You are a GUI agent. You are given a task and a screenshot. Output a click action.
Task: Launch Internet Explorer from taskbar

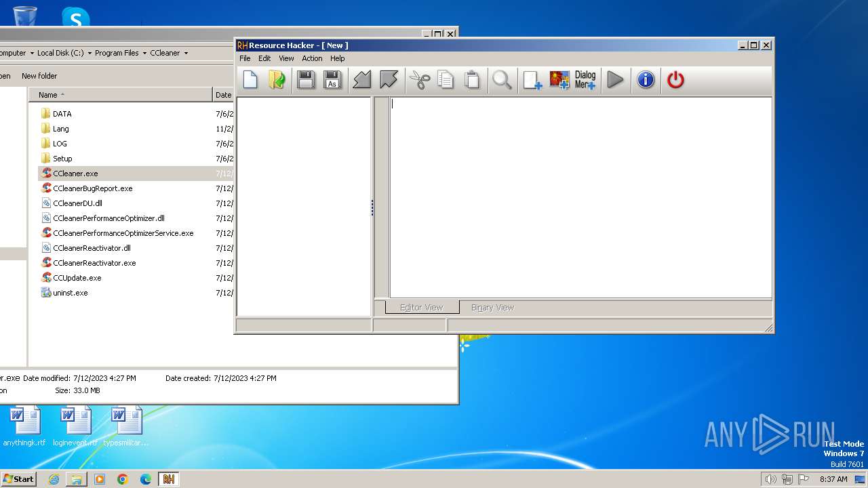click(x=54, y=479)
